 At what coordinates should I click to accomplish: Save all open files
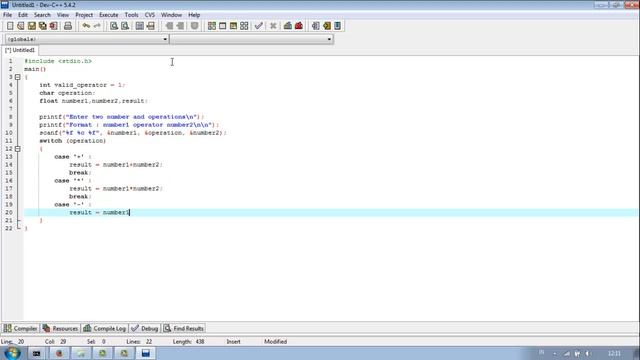tap(43, 26)
